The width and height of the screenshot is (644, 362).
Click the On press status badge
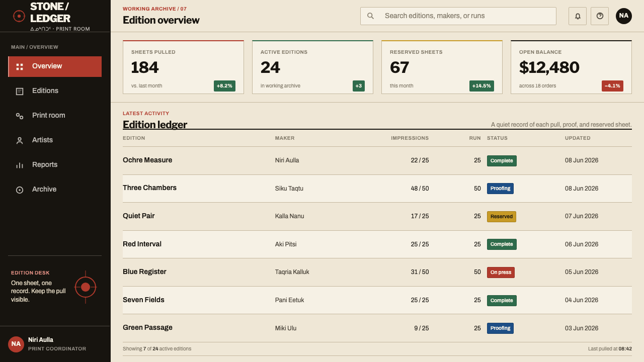click(501, 273)
